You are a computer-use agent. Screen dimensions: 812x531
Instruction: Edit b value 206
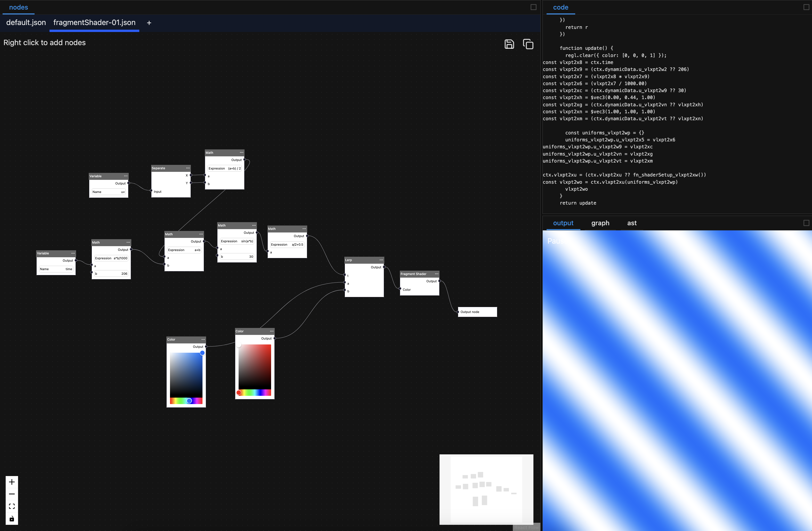[111, 273]
